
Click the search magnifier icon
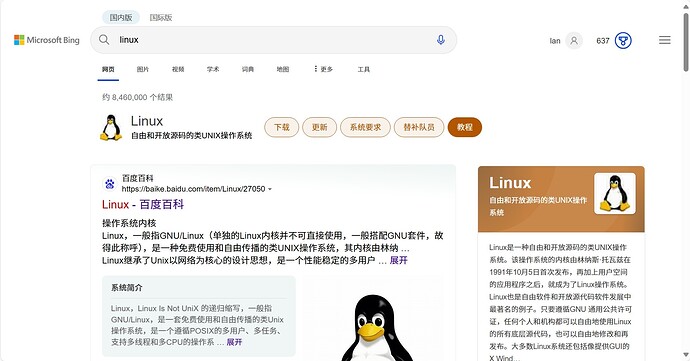[104, 40]
